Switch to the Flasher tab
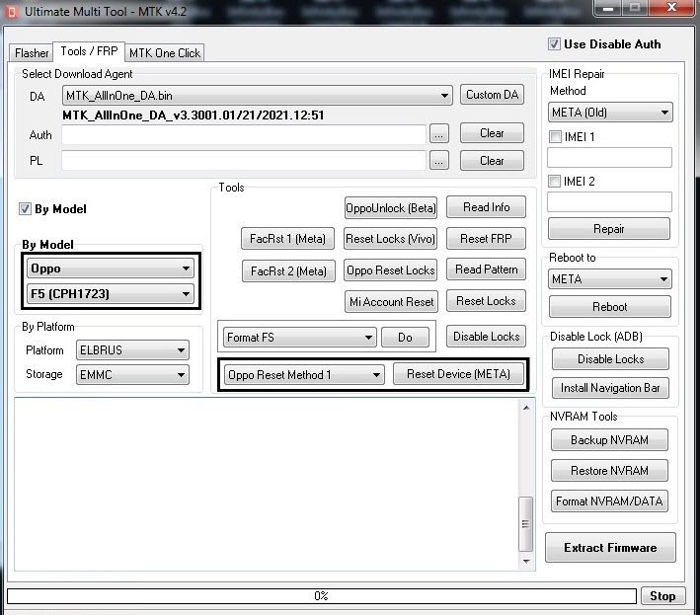 (32, 53)
